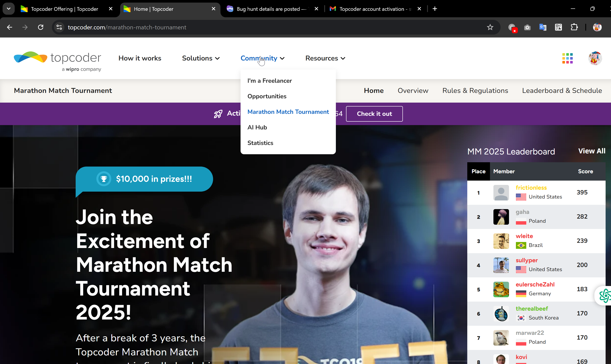This screenshot has height=364, width=611.
Task: Click the user avatar in site header
Action: [595, 58]
